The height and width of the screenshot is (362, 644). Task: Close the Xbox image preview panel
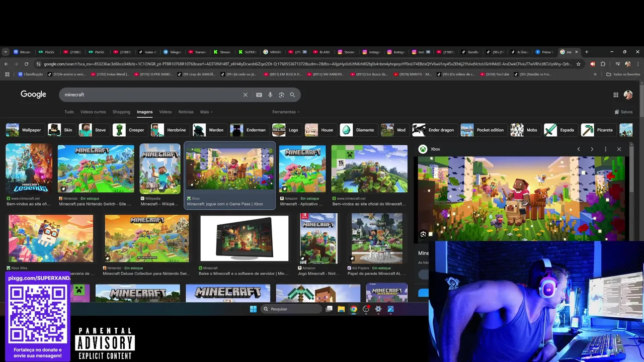619,149
